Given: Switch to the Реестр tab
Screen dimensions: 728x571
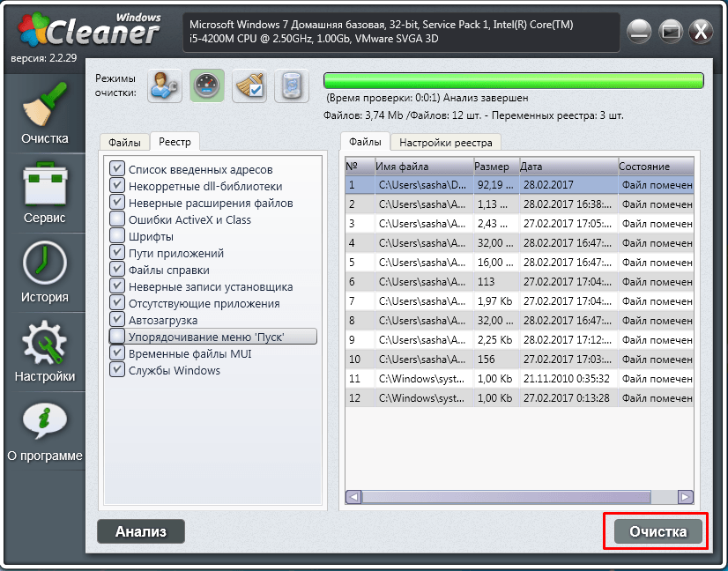Looking at the screenshot, I should click(x=175, y=142).
